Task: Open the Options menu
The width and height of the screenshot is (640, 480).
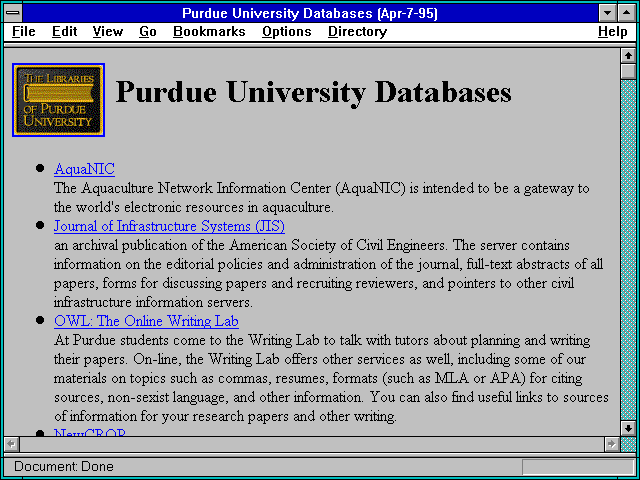Action: tap(287, 31)
